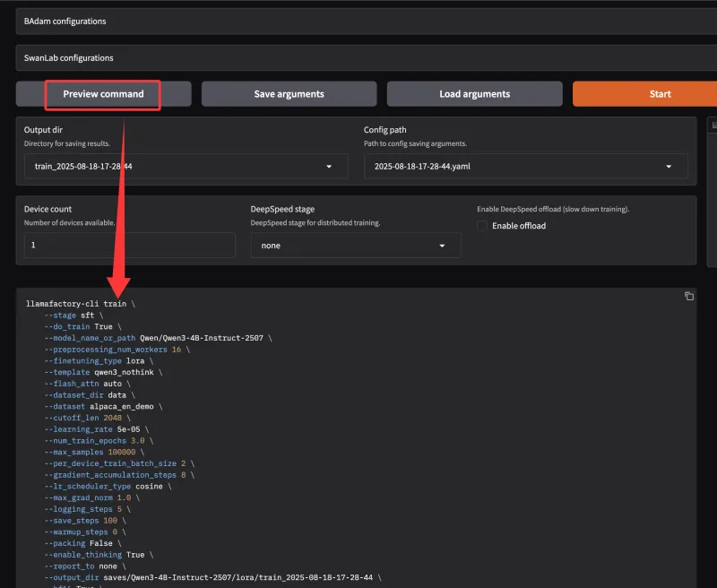Screen dimensions: 717x588
Task: Expand the SwanLab configurations section
Action: coord(358,57)
